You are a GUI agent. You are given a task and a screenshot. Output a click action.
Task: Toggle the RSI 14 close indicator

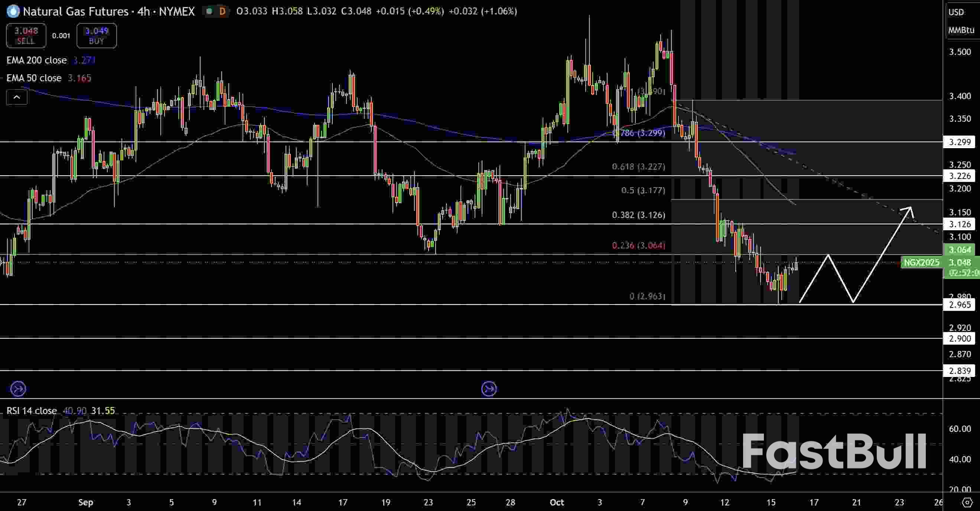(31, 411)
